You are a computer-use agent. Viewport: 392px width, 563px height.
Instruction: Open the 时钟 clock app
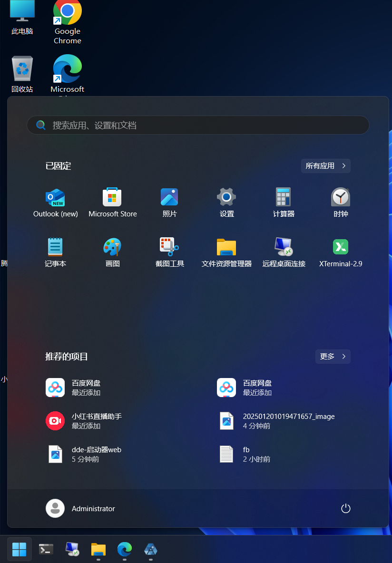tap(341, 203)
